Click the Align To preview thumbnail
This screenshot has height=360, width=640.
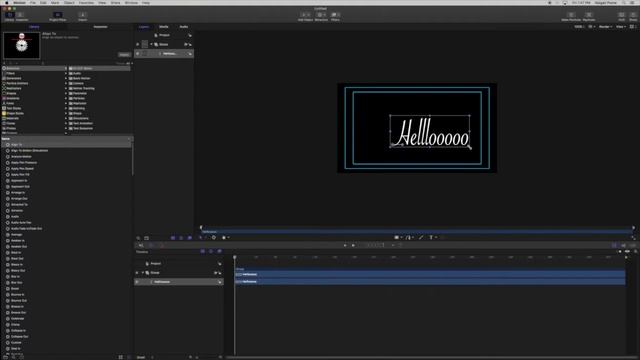click(22, 45)
